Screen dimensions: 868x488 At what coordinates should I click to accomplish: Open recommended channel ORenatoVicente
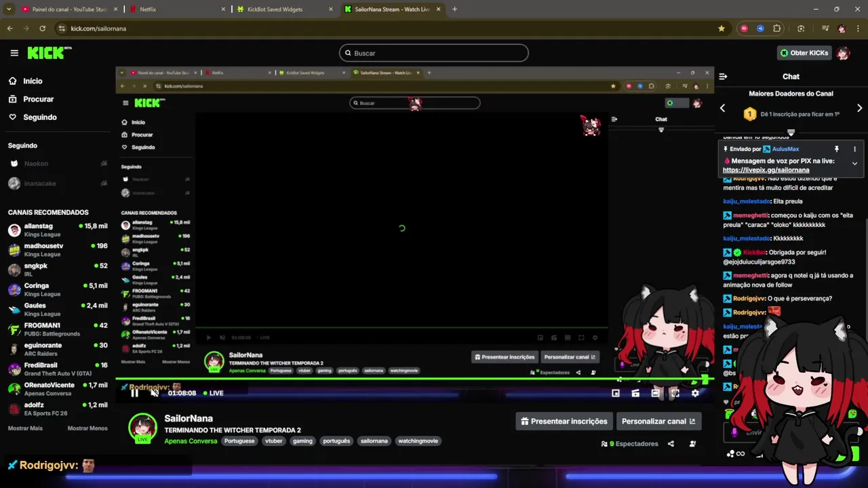[58, 388]
